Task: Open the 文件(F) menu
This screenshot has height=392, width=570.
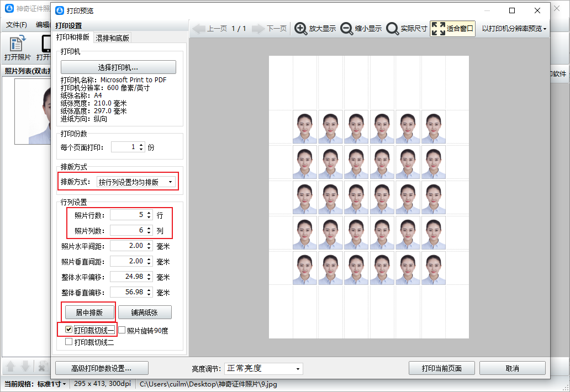Action: [x=17, y=25]
